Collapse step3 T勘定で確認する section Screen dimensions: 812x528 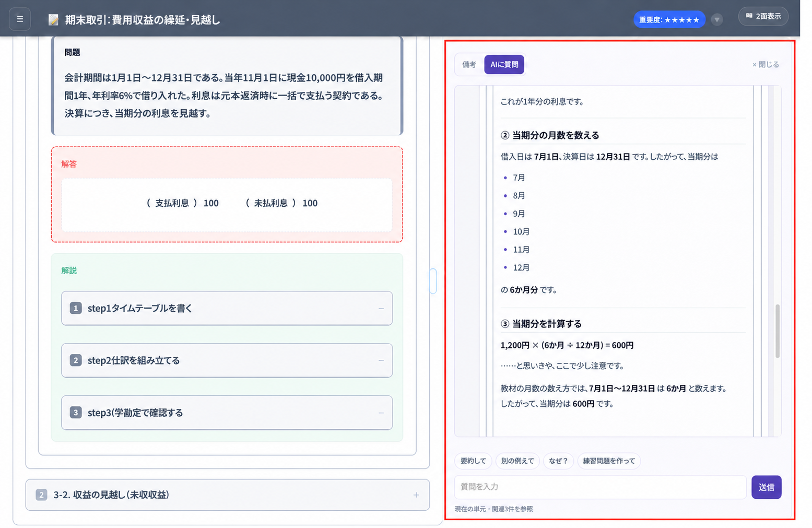point(381,413)
